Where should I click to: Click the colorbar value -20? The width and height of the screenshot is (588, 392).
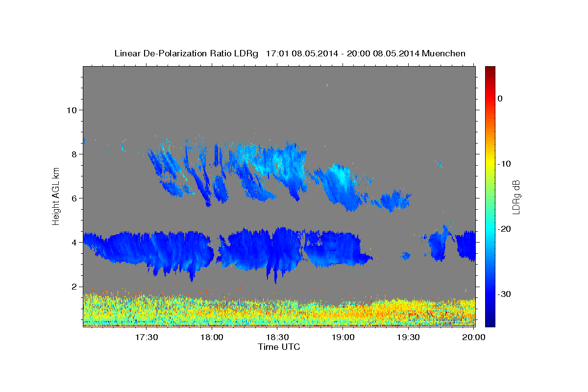click(505, 229)
